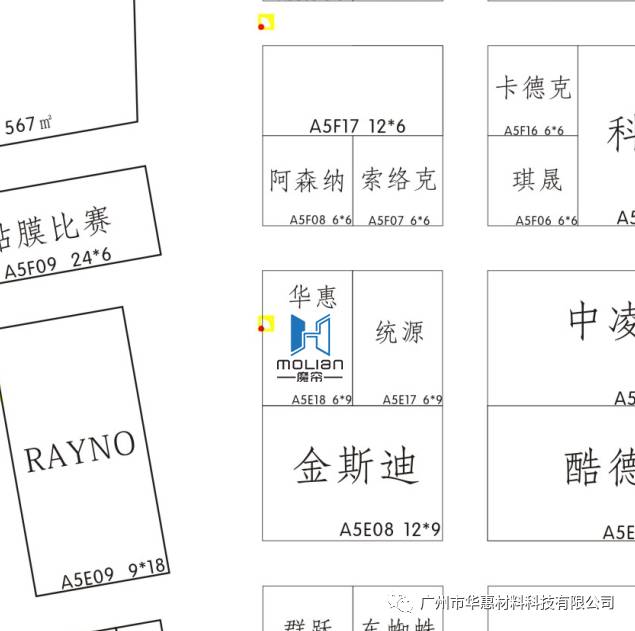The height and width of the screenshot is (631, 635).
Task: Click booth code A5F06 6*6
Action: [x=546, y=221]
